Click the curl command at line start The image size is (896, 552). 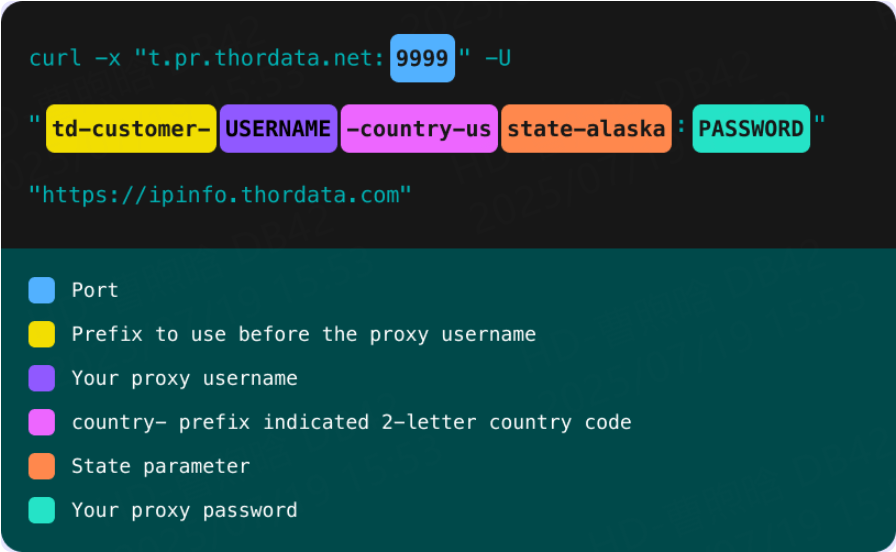point(55,58)
